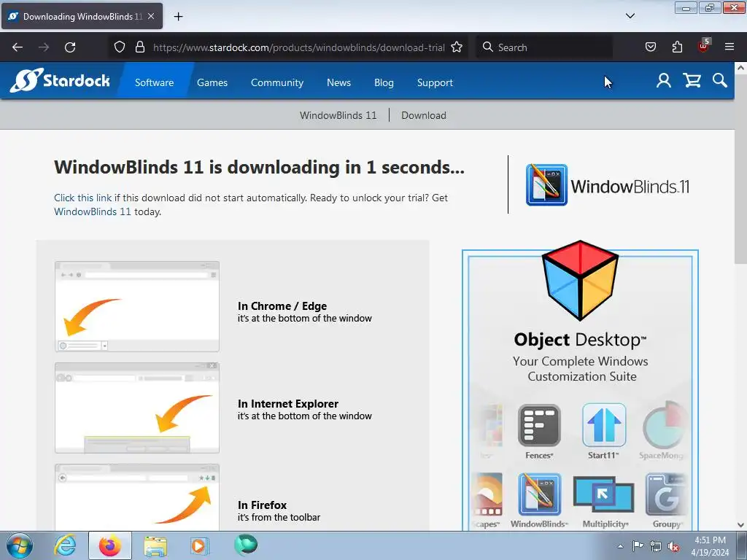Open the Stardock account user icon

(663, 80)
